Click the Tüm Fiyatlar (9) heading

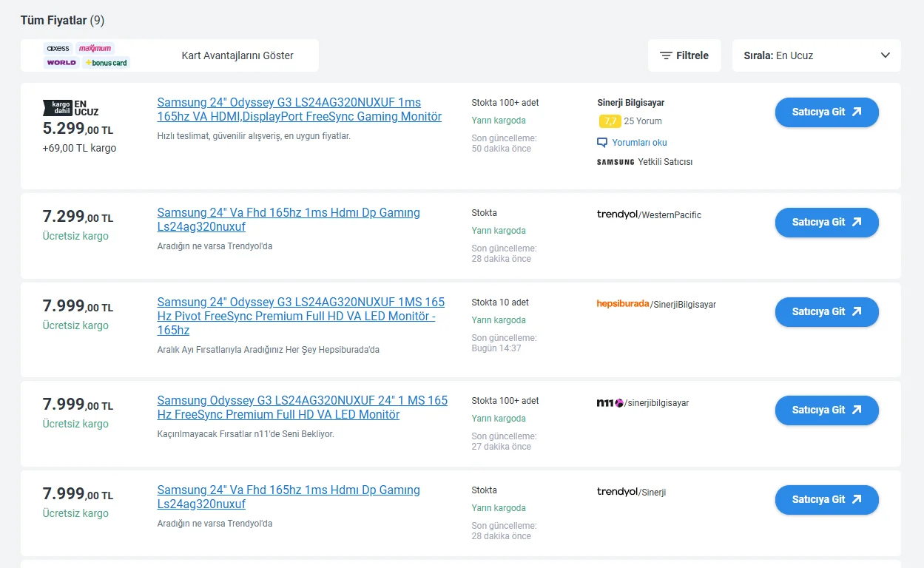click(x=62, y=20)
